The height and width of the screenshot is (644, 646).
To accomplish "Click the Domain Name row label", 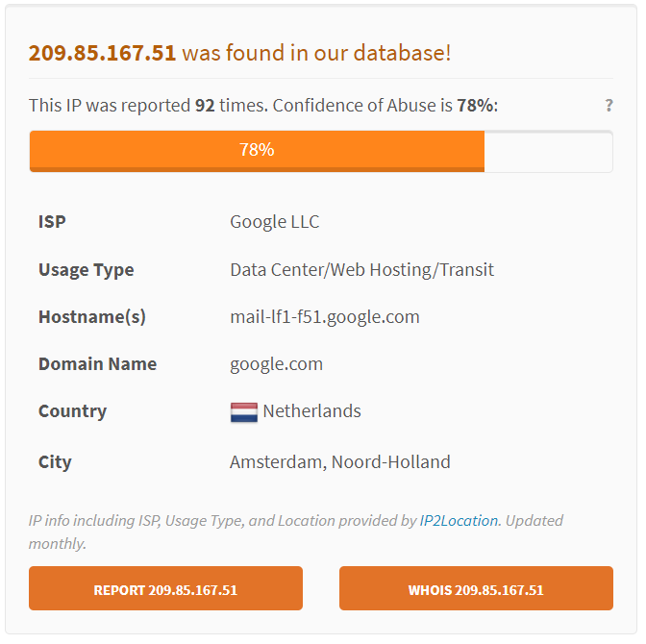I will tap(97, 364).
